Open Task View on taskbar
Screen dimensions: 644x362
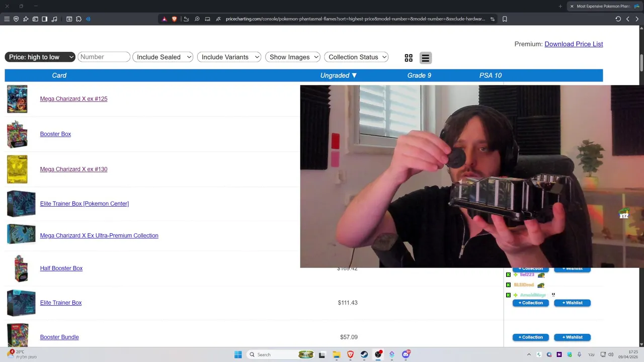[322, 354]
